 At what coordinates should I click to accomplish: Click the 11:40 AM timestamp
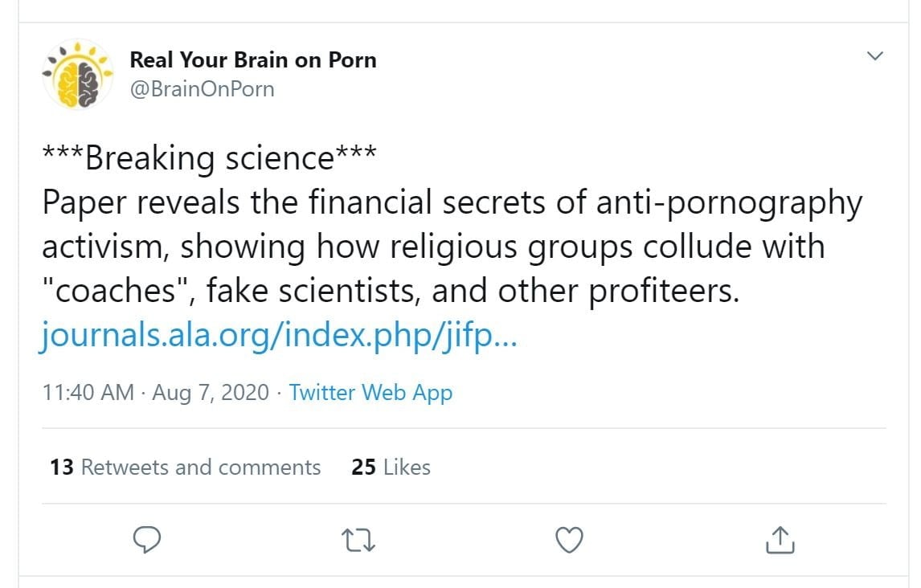coord(88,393)
